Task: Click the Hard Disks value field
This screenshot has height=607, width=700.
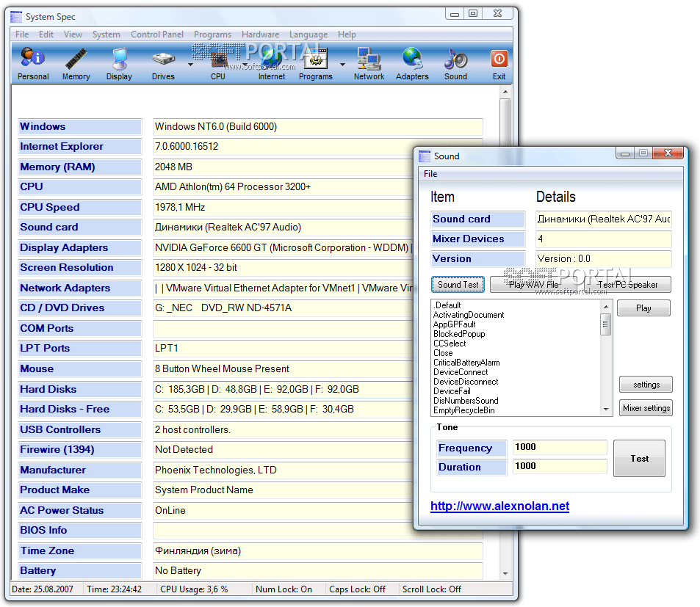Action: coord(284,389)
